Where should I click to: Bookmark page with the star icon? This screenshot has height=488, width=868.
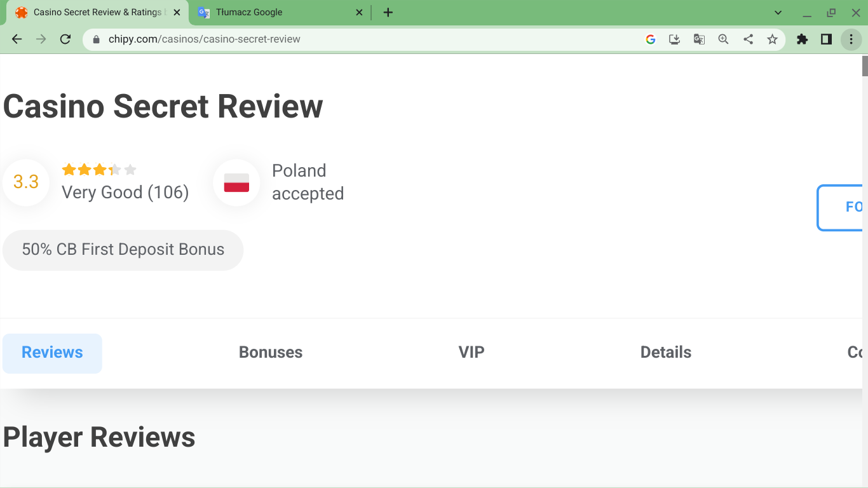(772, 39)
